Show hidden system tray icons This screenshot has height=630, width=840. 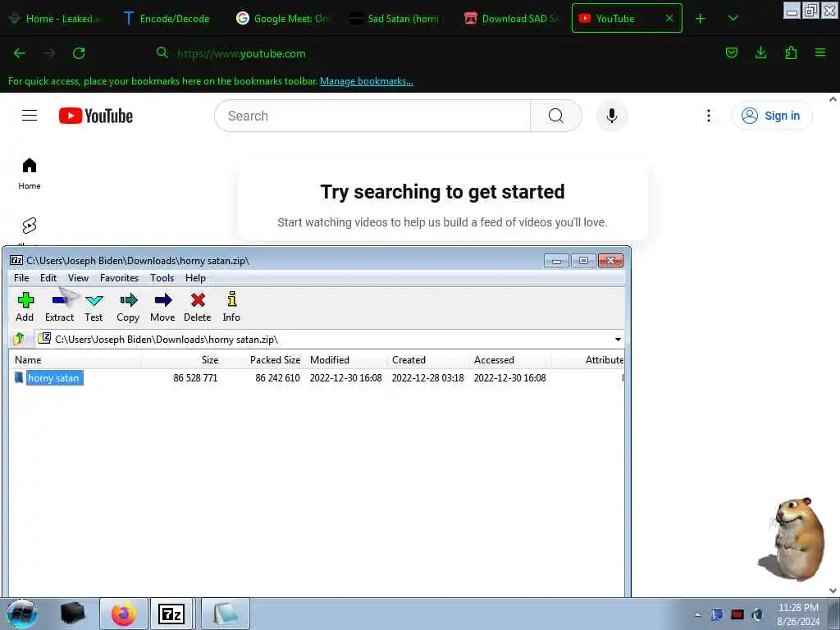pyautogui.click(x=697, y=614)
